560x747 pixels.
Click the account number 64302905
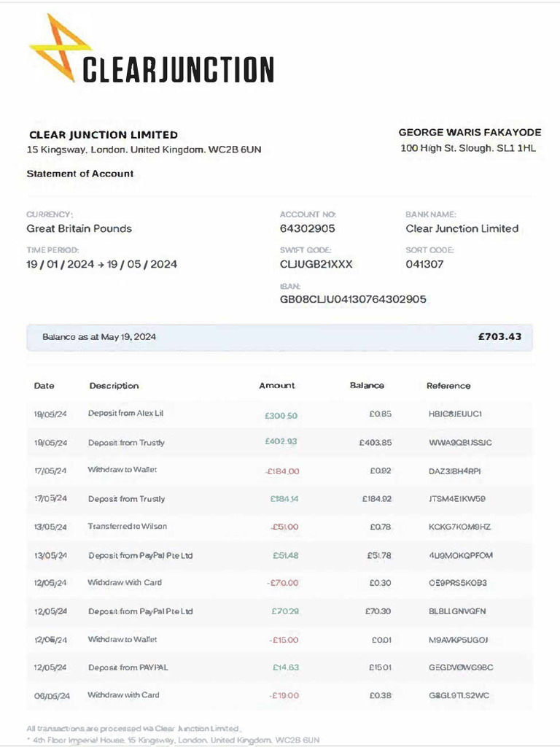tap(307, 228)
